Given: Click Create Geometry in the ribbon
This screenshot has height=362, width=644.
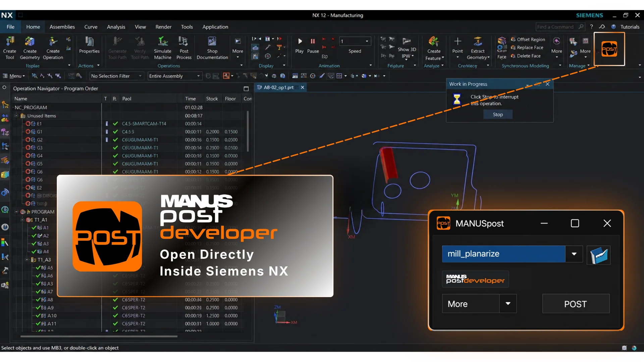Looking at the screenshot, I should coord(30,48).
